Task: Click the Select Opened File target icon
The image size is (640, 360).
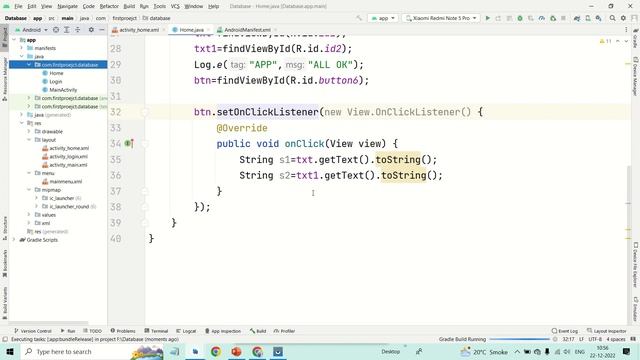Action: coord(56,30)
